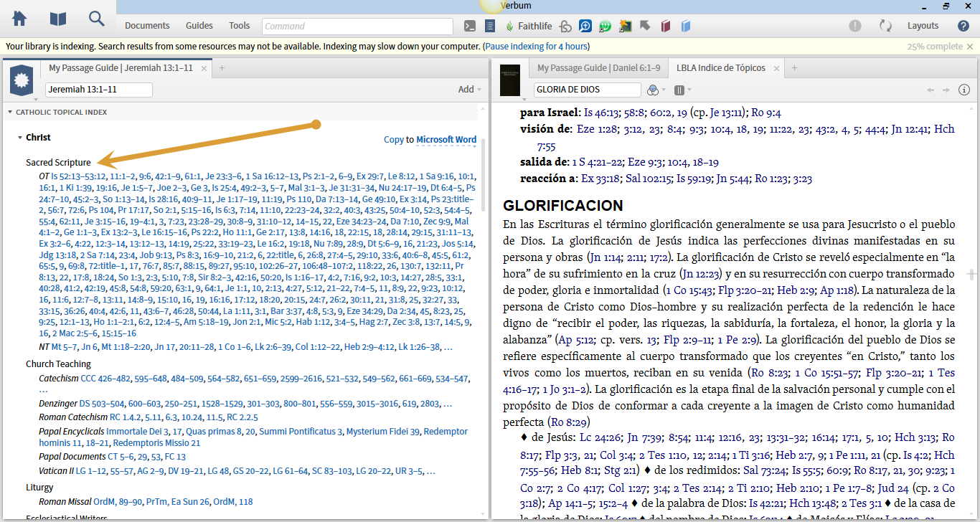Open the Guides menu
The width and height of the screenshot is (980, 522).
point(199,26)
